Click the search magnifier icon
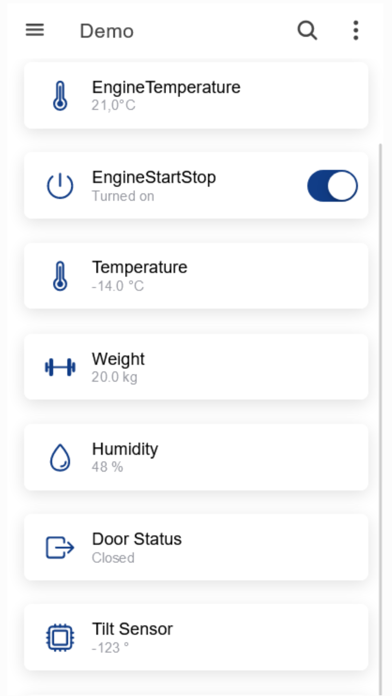 tap(307, 31)
